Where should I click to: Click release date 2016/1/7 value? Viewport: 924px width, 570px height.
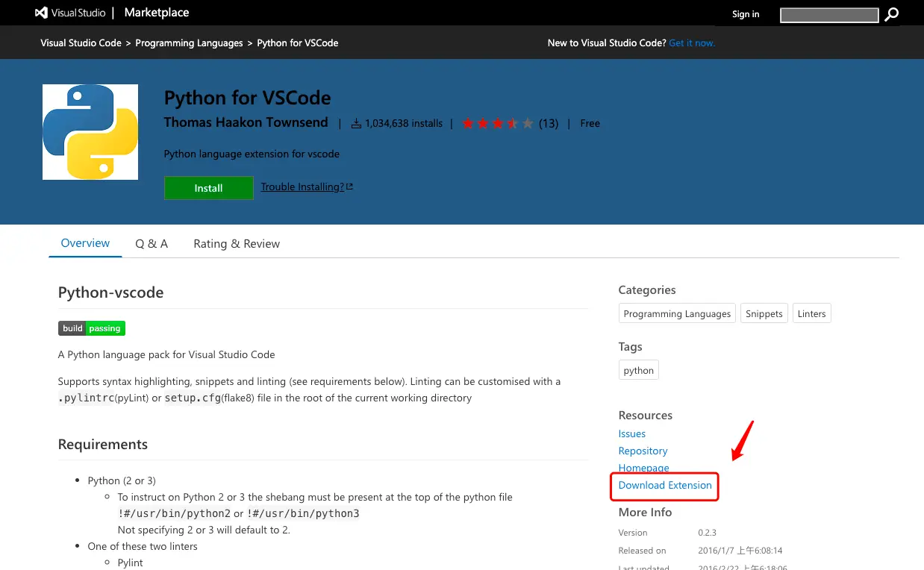740,551
